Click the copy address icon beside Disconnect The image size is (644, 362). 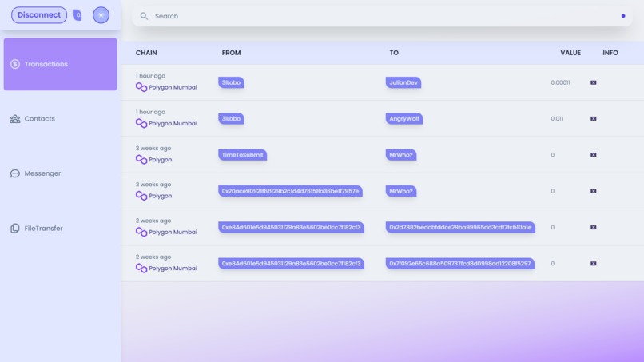click(78, 15)
